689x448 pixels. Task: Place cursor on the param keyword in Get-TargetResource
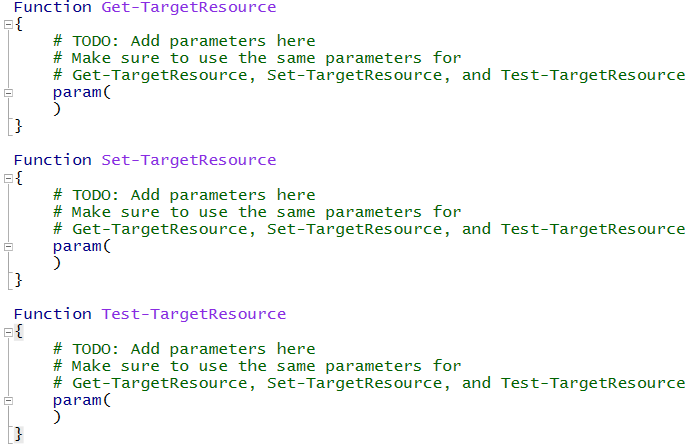(77, 92)
